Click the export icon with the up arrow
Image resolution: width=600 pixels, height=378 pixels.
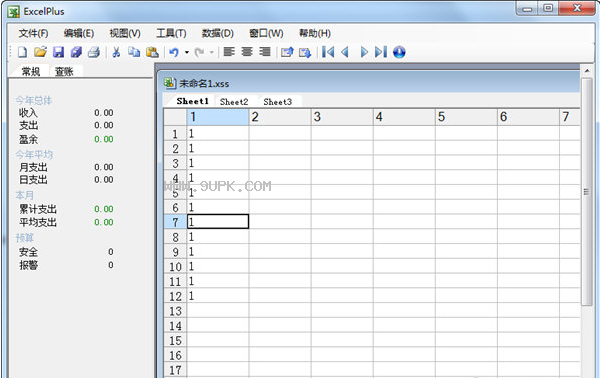[287, 52]
